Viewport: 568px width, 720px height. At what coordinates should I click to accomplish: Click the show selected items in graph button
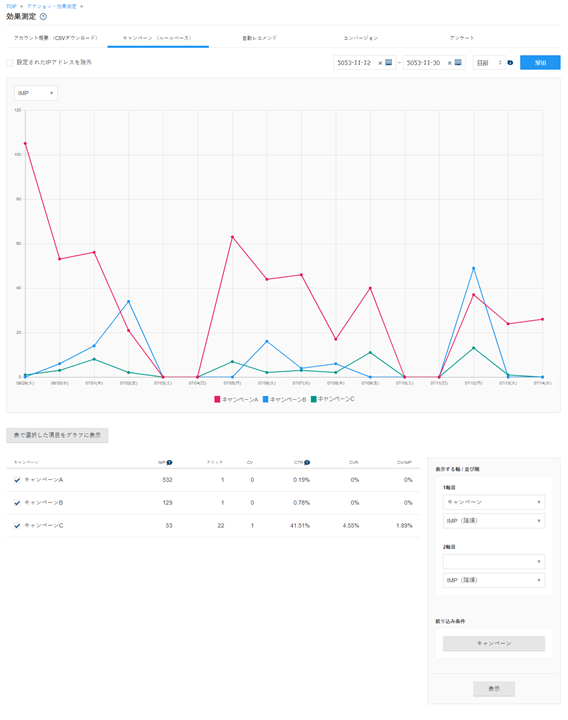(57, 435)
